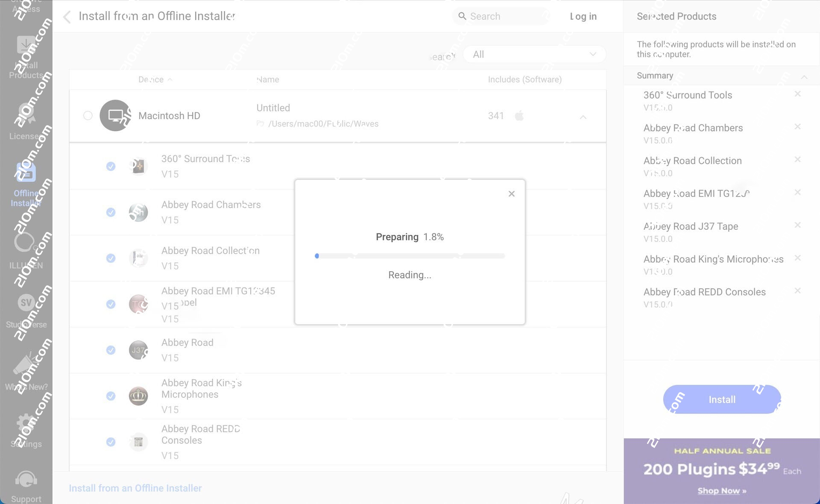Select the Macintosh HD radio button
This screenshot has width=820, height=504.
pos(88,116)
